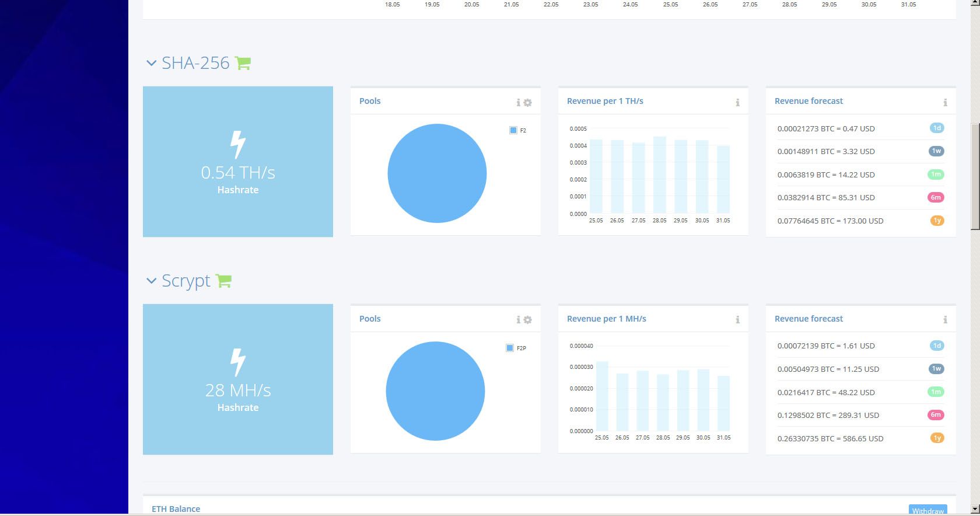Click the 1y badge in Scrypt forecast
The image size is (980, 516).
[937, 438]
